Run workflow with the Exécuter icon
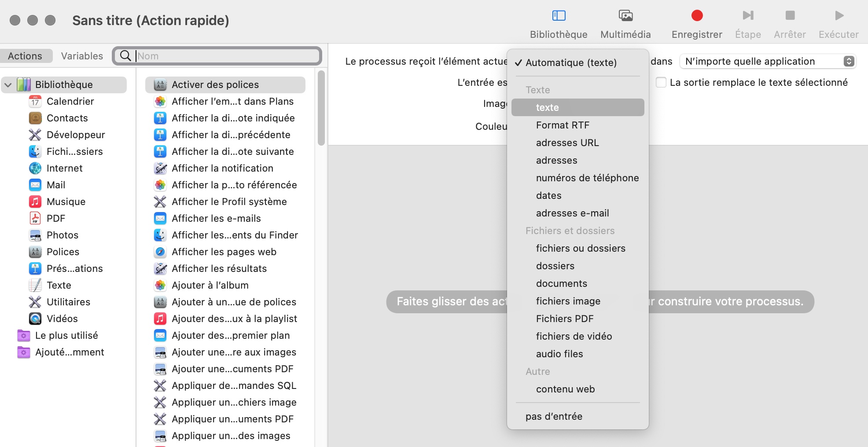Viewport: 868px width, 447px height. [x=839, y=15]
